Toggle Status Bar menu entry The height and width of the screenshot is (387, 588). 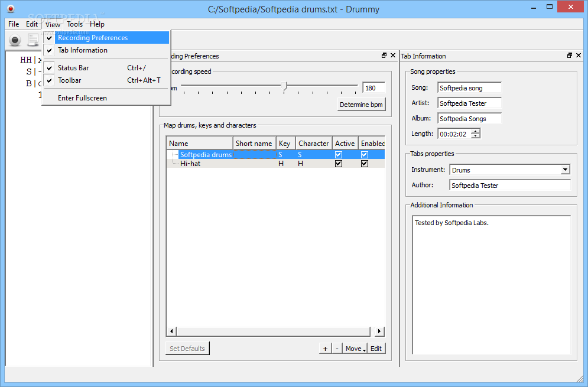point(106,68)
